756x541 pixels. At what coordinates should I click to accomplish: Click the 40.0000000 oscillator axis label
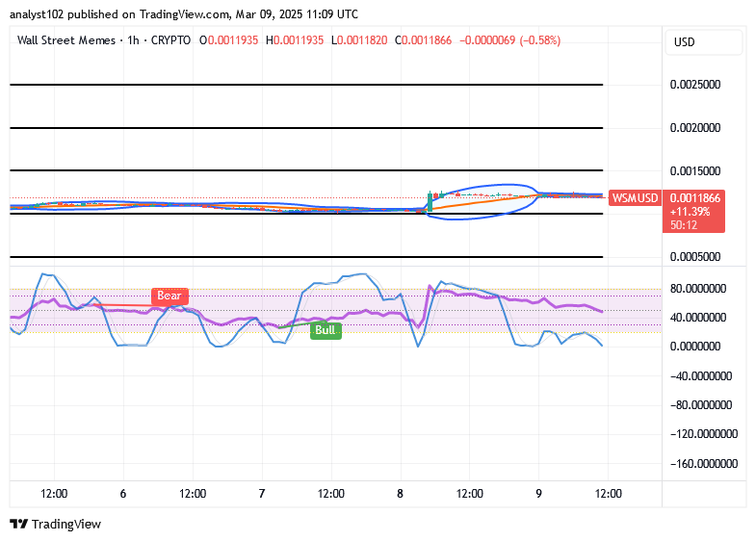pos(698,318)
